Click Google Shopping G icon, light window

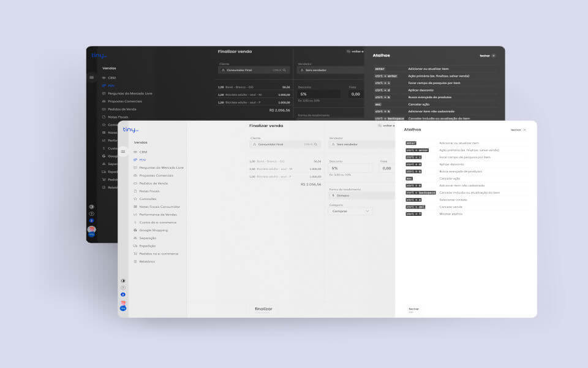coord(135,230)
